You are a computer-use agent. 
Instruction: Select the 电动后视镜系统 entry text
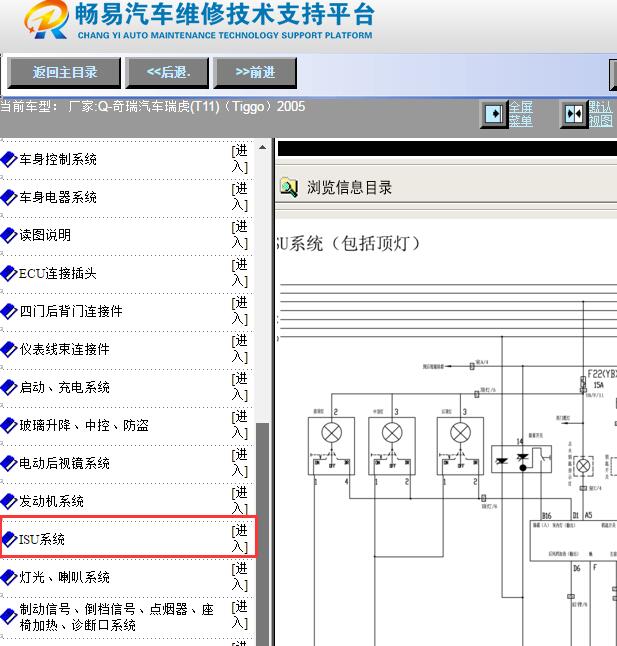click(65, 463)
